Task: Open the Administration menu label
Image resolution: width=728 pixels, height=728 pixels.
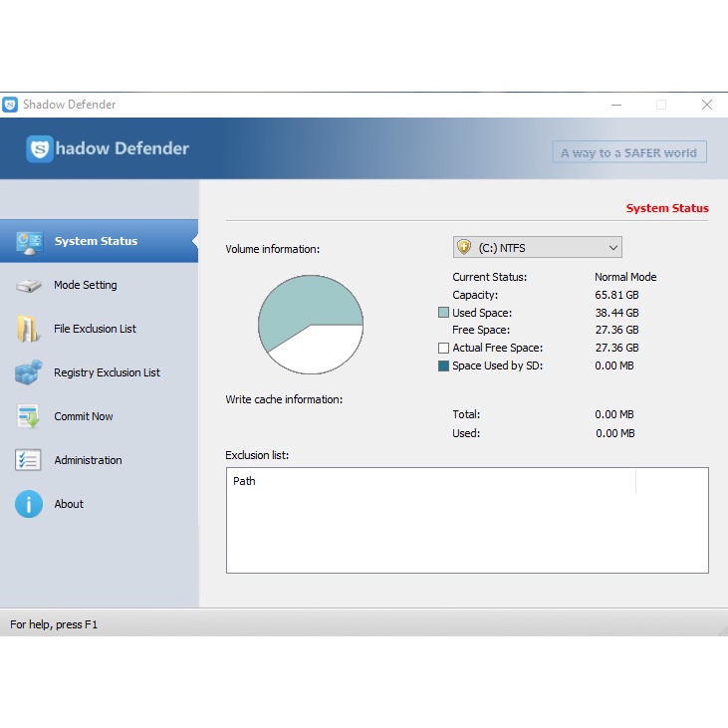Action: (88, 461)
